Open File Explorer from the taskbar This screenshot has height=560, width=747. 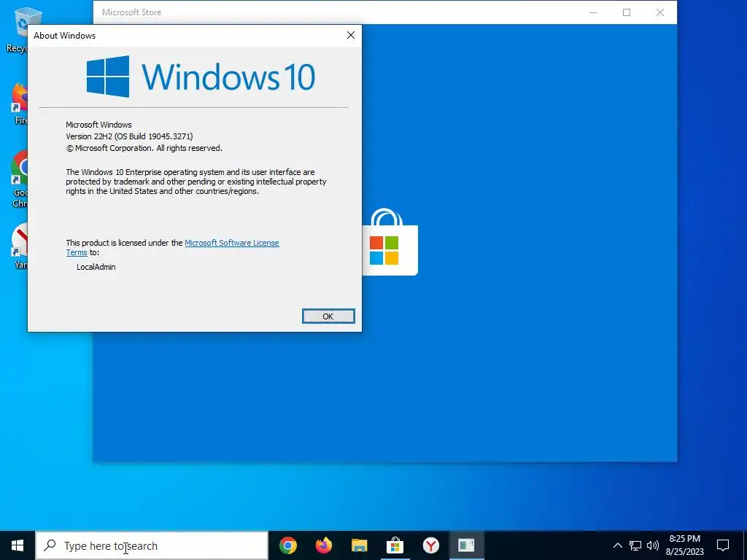click(359, 545)
